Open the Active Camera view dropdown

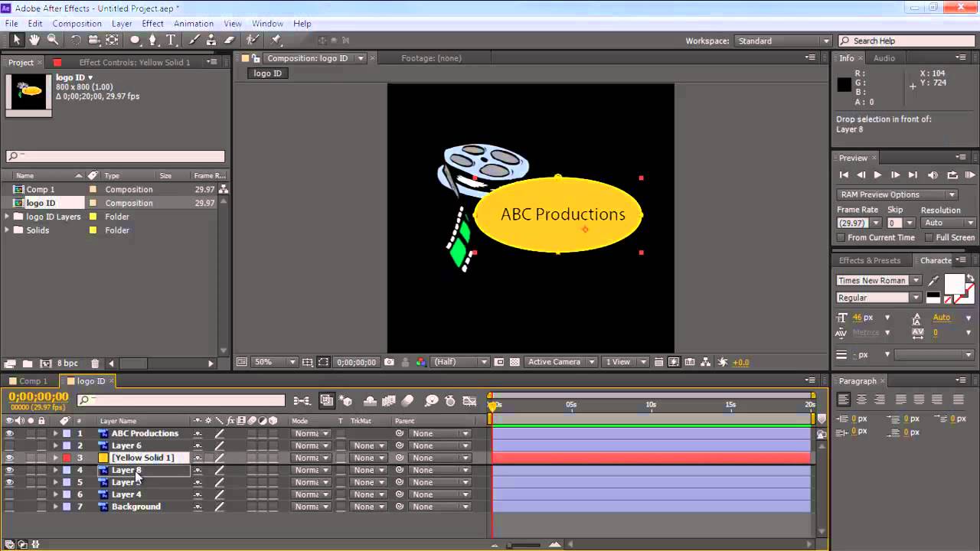pos(561,362)
